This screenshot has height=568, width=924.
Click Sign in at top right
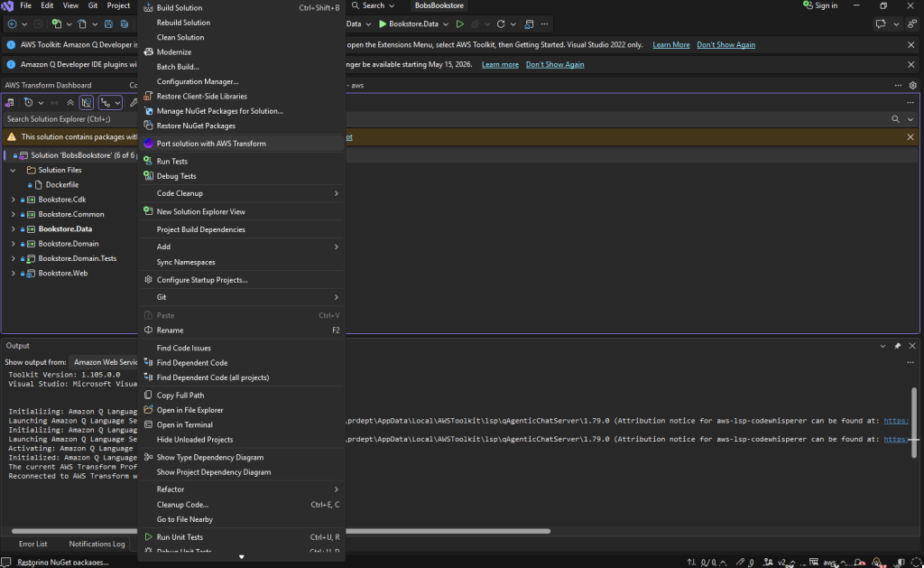[x=820, y=5]
